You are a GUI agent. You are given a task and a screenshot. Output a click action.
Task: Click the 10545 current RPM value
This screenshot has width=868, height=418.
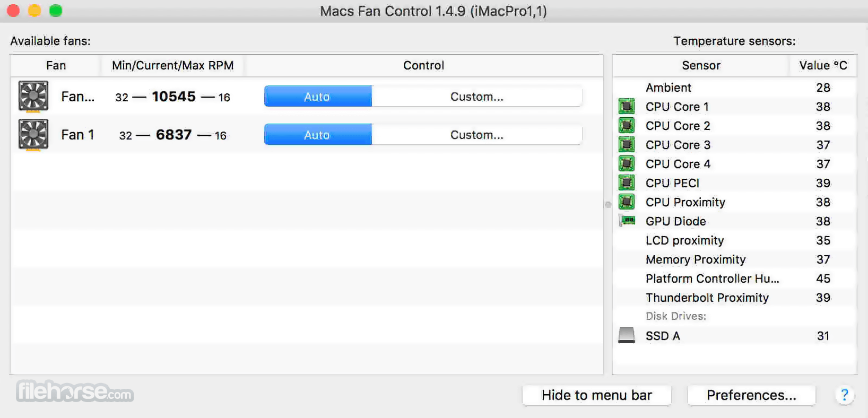173,97
